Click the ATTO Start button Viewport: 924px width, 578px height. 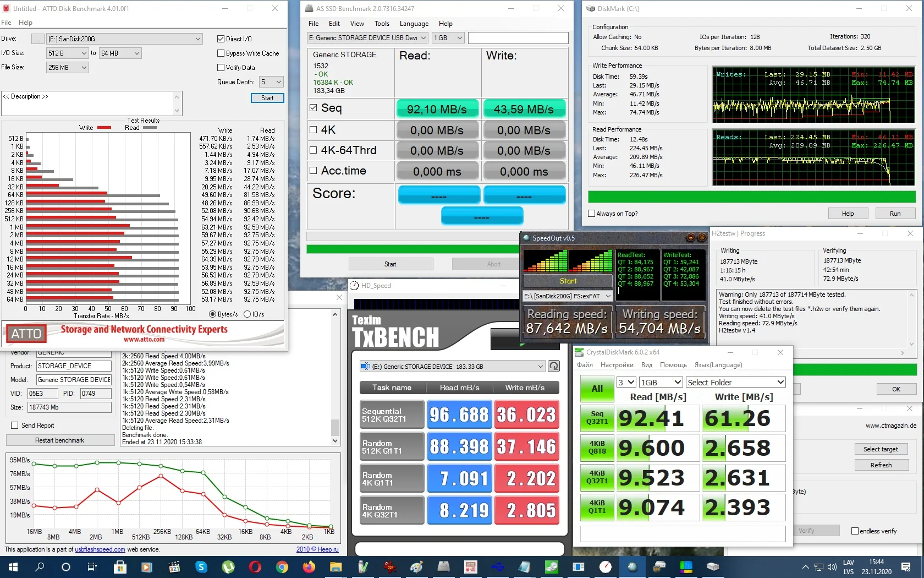pyautogui.click(x=267, y=98)
